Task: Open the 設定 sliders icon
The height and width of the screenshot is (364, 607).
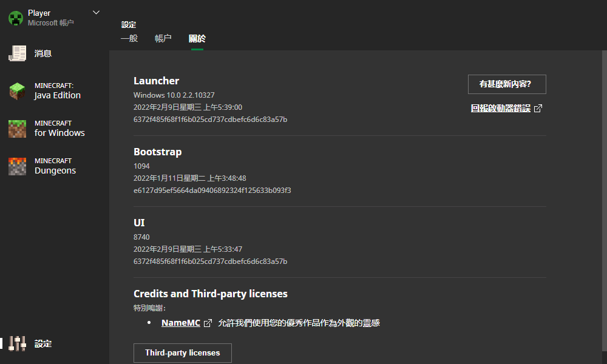Action: click(18, 343)
